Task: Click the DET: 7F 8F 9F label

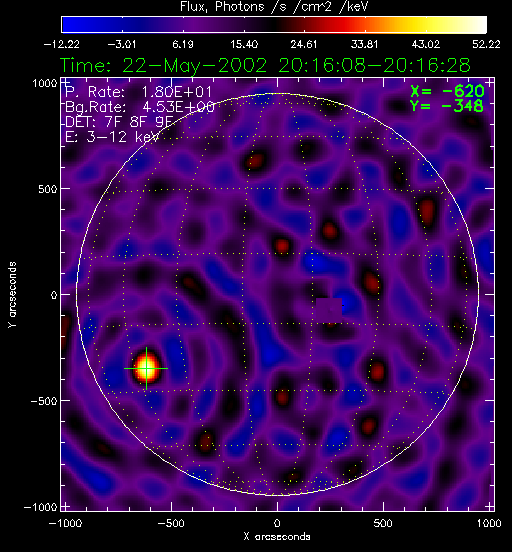Action: [119, 122]
